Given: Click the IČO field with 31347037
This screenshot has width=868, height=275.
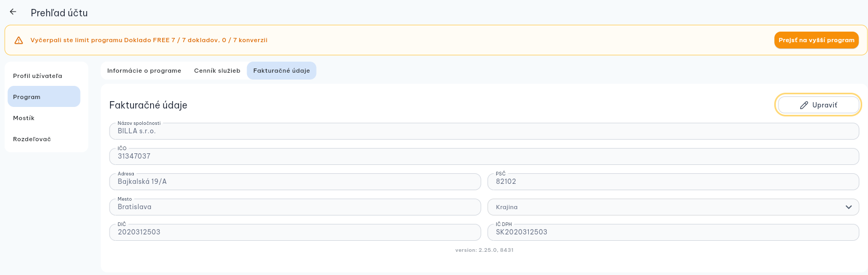Looking at the screenshot, I should 484,156.
